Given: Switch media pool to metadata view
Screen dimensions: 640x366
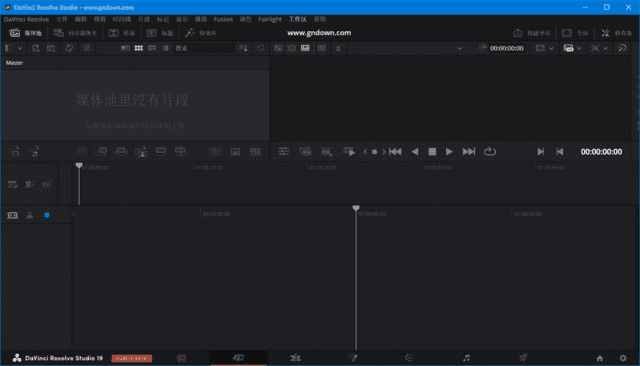Looking at the screenshot, I should (x=125, y=48).
